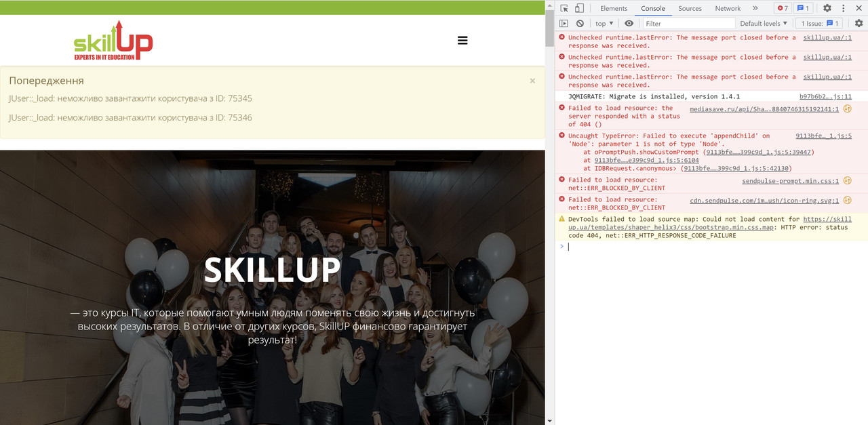The image size is (868, 425).
Task: Create a live expression with eye icon
Action: 629,23
